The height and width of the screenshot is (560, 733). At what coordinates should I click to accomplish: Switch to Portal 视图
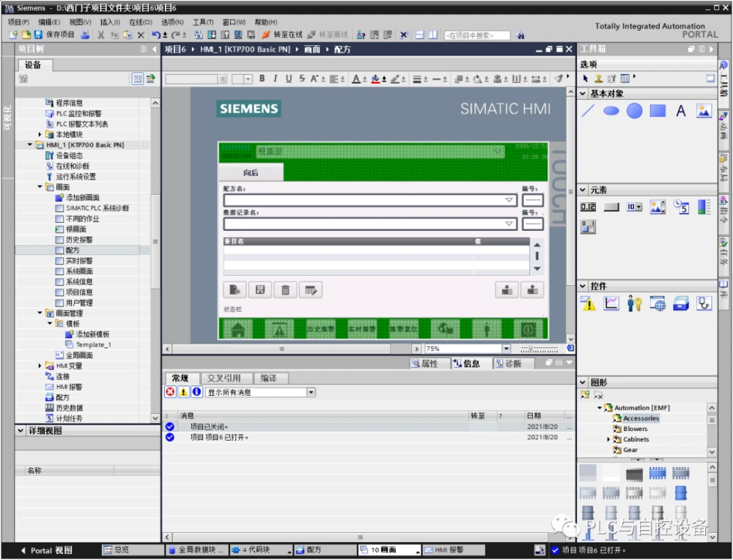click(47, 550)
